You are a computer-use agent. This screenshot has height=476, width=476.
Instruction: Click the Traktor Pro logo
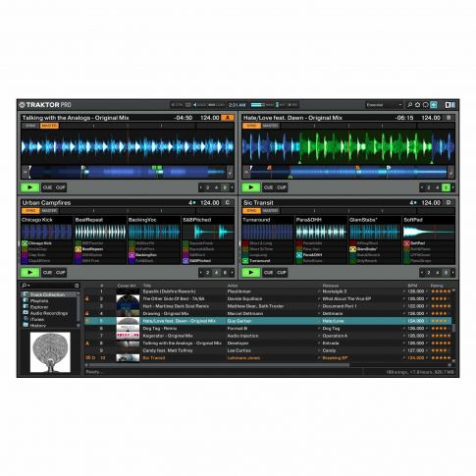(45, 105)
